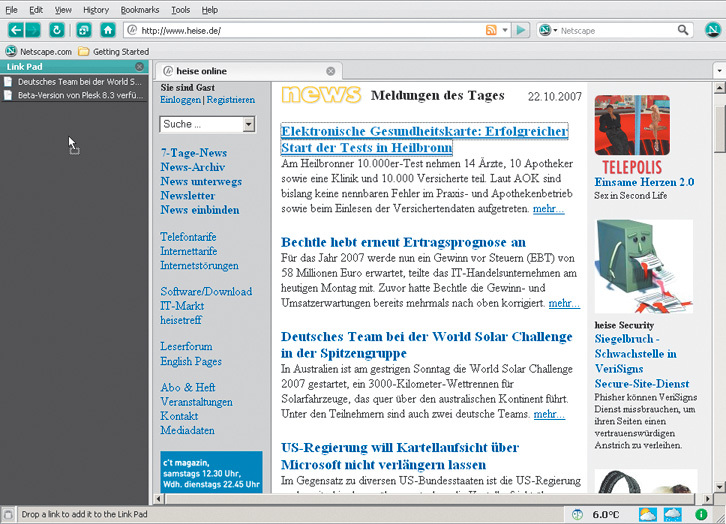Click the horizontal scroll right arrow
The width and height of the screenshot is (726, 524).
point(707,499)
